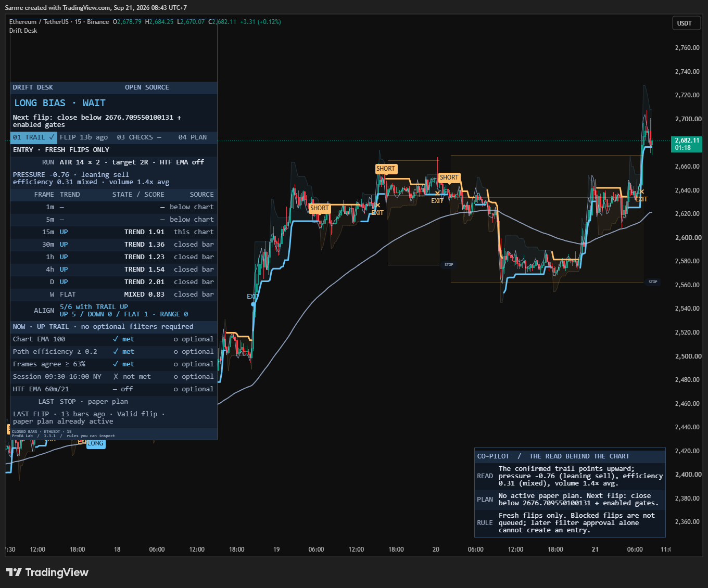Click the OPEN SOURCE label
This screenshot has width=708, height=588.
pos(147,87)
